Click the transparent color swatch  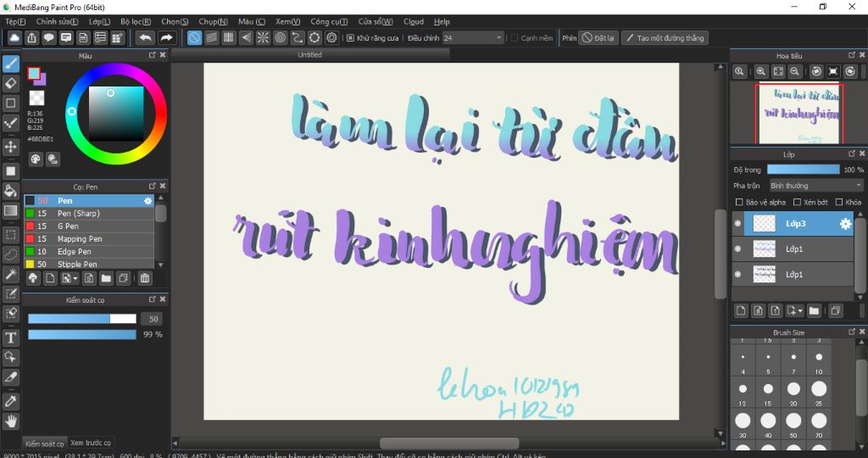click(x=36, y=98)
